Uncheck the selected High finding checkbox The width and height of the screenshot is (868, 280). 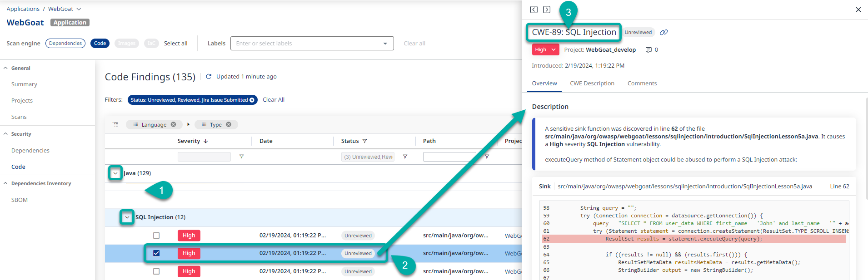click(x=156, y=253)
